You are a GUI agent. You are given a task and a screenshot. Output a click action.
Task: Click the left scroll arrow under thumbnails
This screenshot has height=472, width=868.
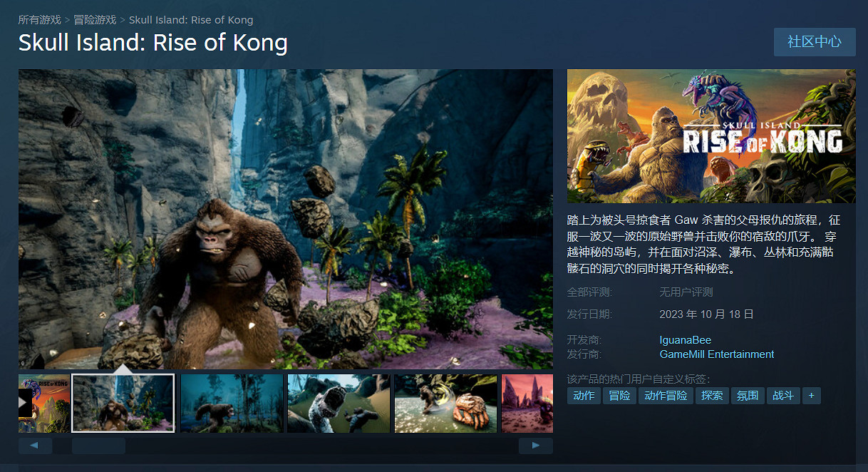point(35,446)
